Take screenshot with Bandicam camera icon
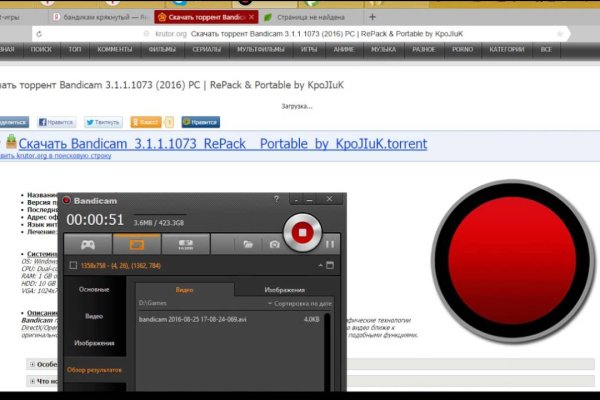Image resolution: width=600 pixels, height=400 pixels. (x=273, y=243)
